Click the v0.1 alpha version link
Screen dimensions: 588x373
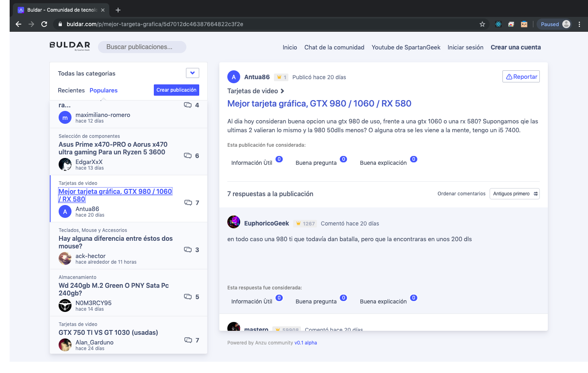tap(306, 343)
